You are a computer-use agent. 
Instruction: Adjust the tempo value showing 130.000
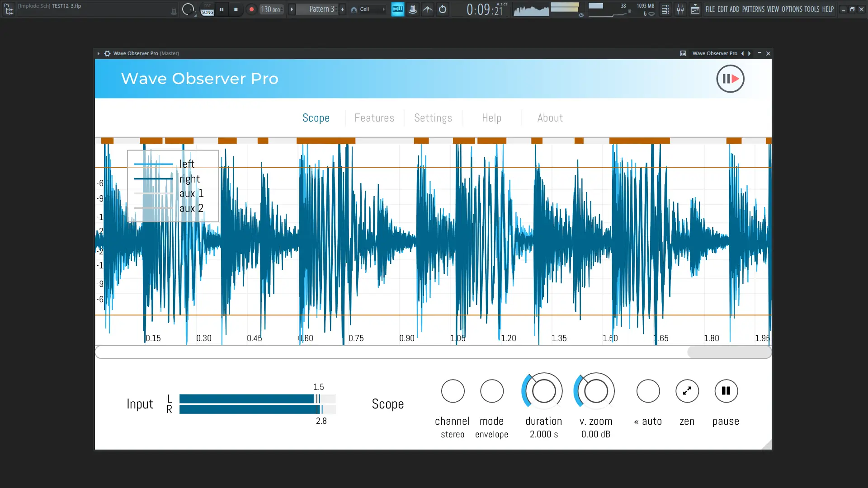(270, 9)
